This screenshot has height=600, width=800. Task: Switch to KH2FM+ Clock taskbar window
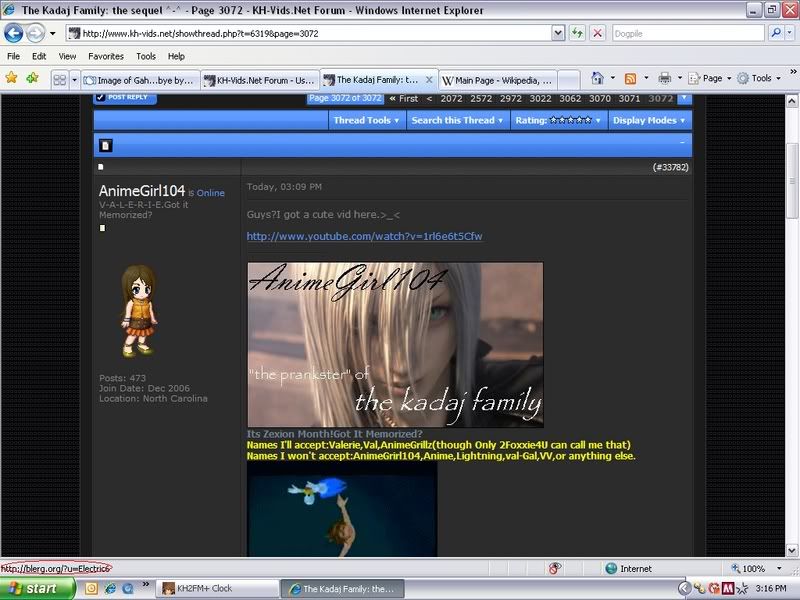pos(217,589)
